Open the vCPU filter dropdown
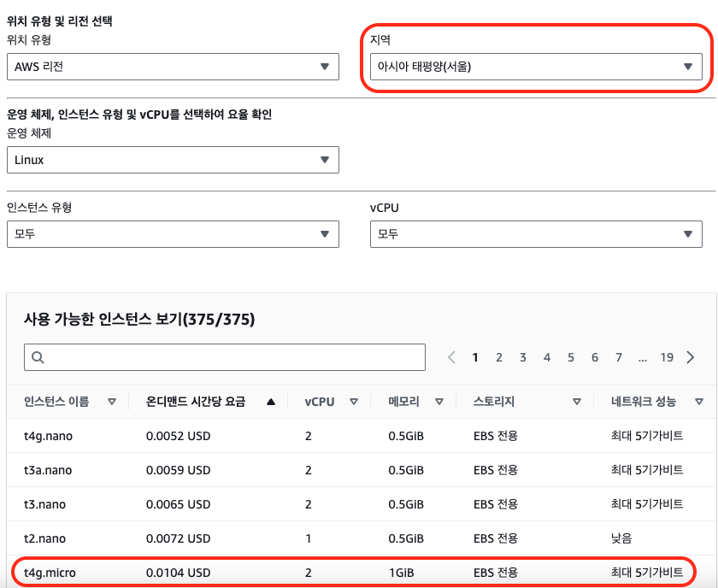Viewport: 718px width, 588px height. tap(536, 234)
